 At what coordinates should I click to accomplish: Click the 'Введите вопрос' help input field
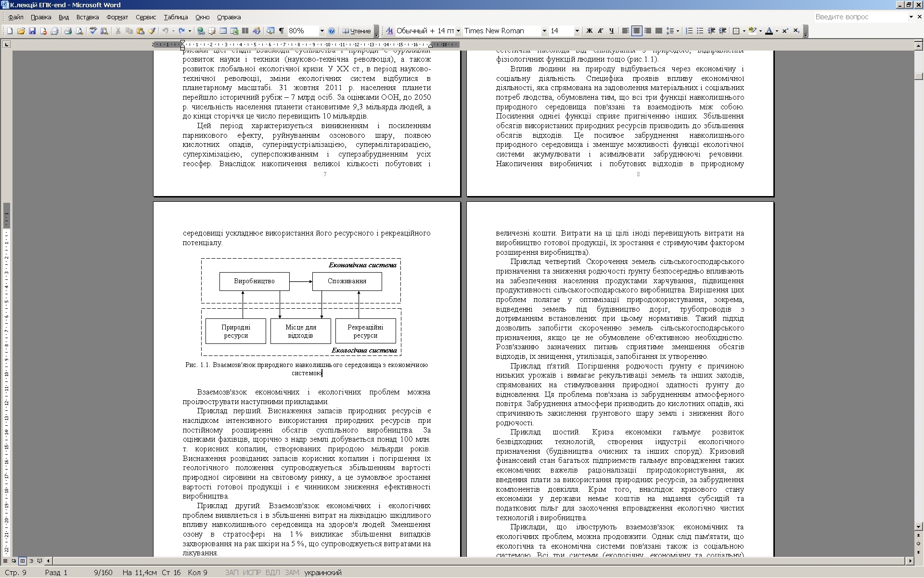tap(860, 17)
